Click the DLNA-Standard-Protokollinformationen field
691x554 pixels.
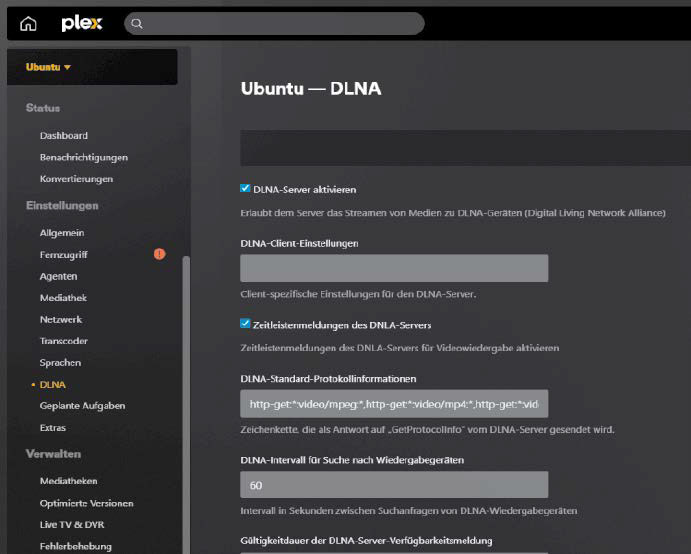coord(394,404)
